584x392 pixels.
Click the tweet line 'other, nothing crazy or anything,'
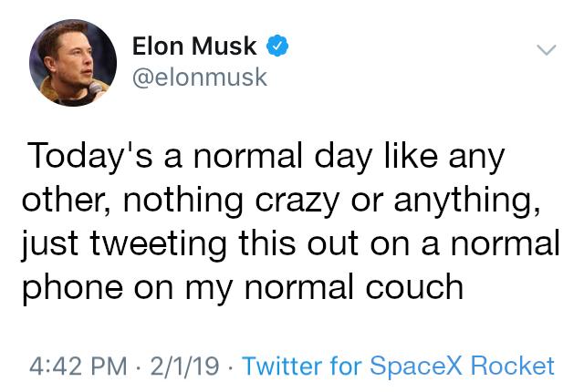click(281, 201)
